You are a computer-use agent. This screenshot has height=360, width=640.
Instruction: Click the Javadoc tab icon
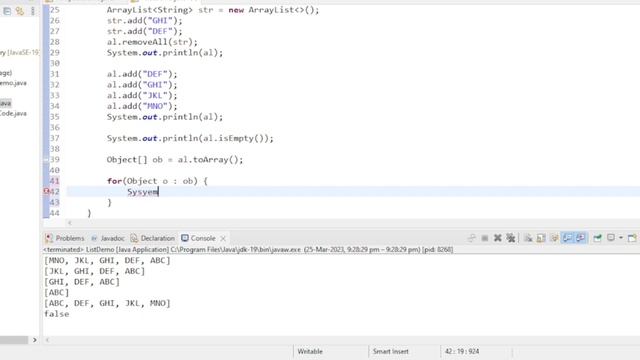[x=94, y=238]
